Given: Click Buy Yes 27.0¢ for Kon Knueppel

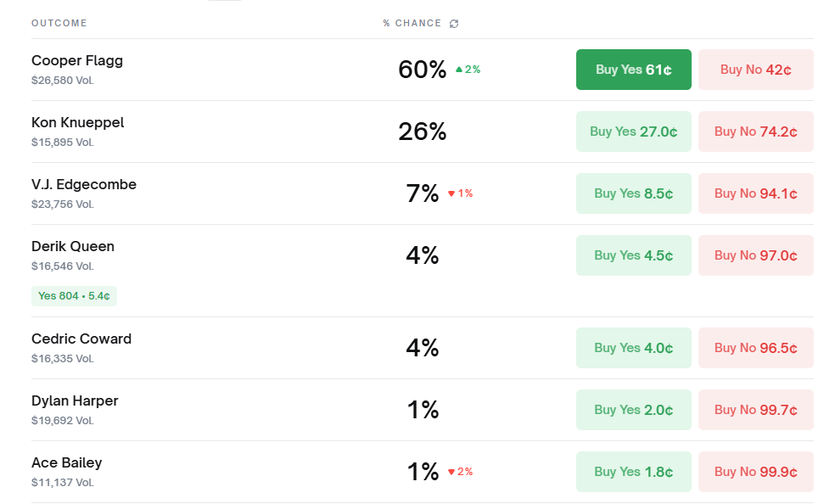Looking at the screenshot, I should coord(633,132).
